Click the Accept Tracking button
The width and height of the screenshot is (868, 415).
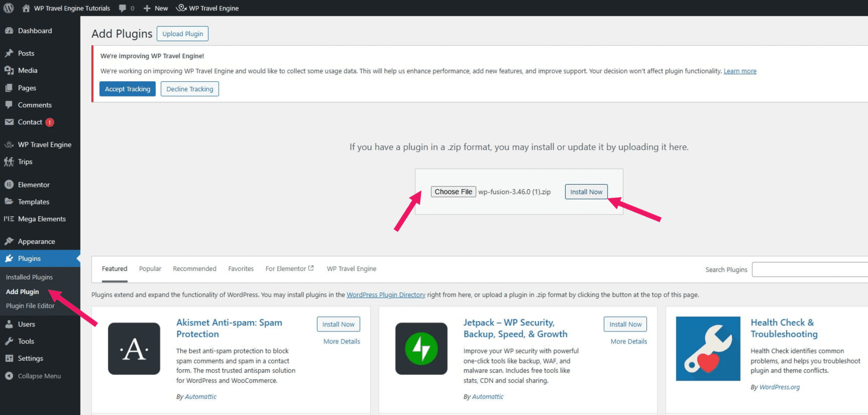[x=127, y=89]
